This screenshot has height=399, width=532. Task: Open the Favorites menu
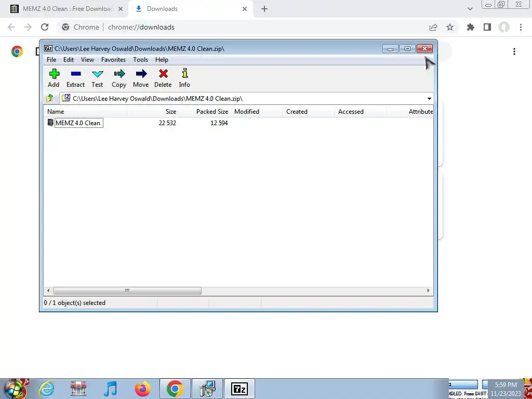click(113, 60)
